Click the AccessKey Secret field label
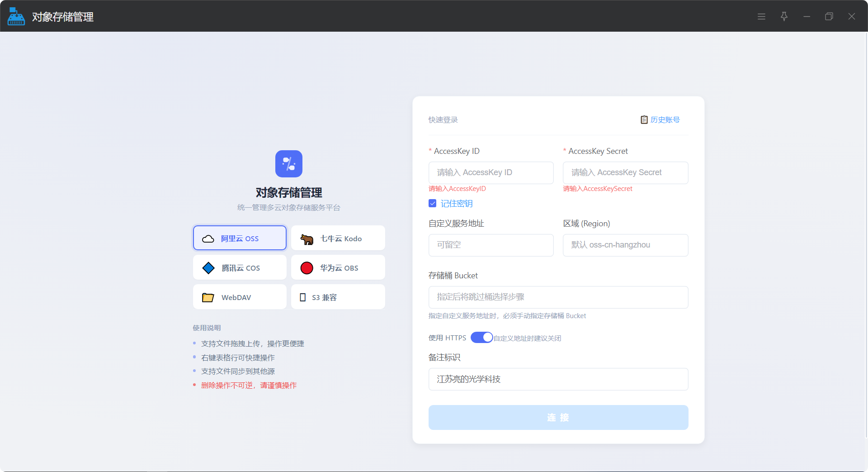The height and width of the screenshot is (472, 868). (598, 151)
